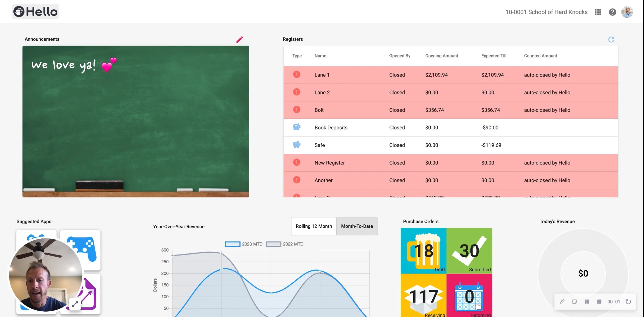Click the alert icon for New Register

tap(297, 162)
